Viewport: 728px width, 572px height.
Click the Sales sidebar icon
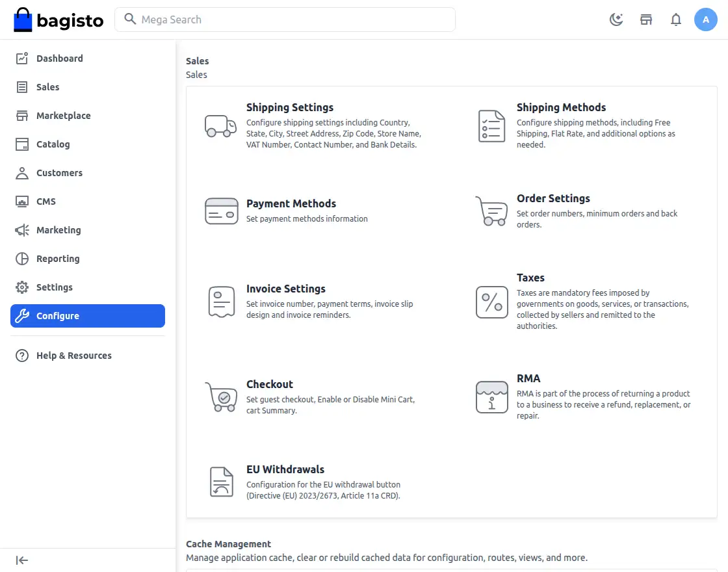(x=22, y=87)
